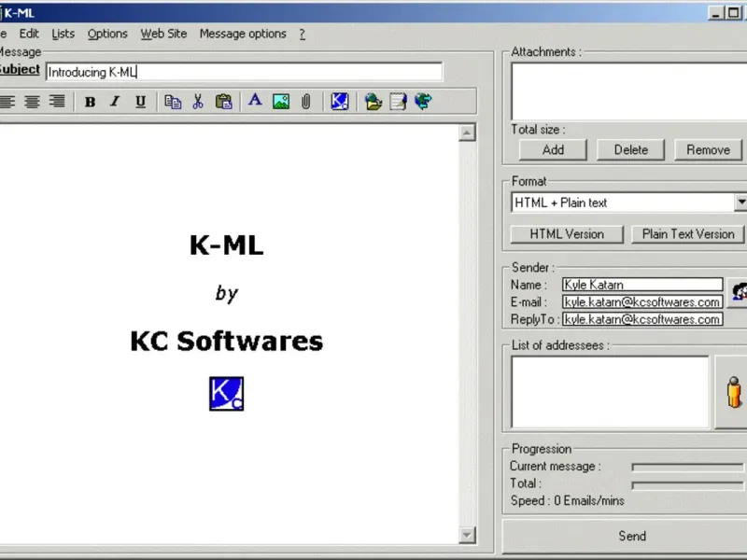
Task: Click the notepad with pencil toolbar icon
Action: pos(398,102)
